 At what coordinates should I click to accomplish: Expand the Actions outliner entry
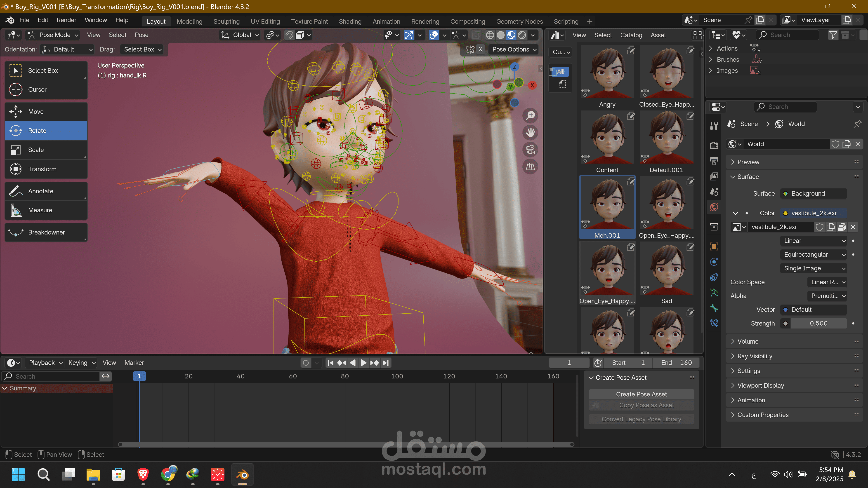(711, 49)
